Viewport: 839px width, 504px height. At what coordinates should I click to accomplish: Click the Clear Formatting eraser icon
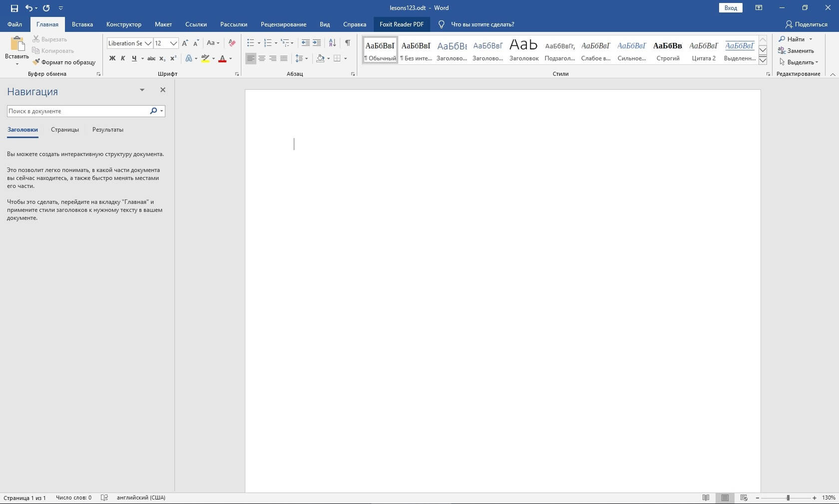(232, 43)
